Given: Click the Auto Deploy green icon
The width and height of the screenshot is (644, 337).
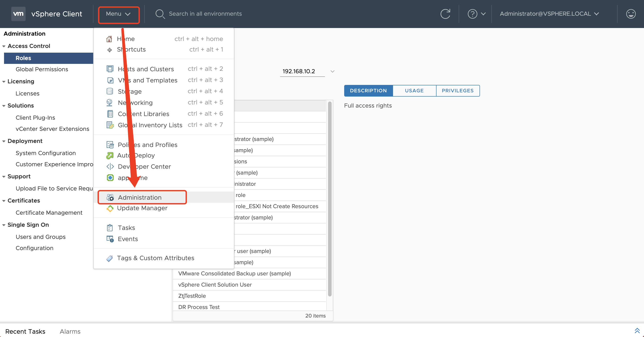Looking at the screenshot, I should coord(110,156).
